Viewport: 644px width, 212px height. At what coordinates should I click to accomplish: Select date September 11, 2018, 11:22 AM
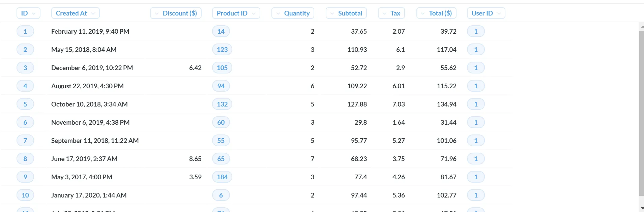(95, 141)
